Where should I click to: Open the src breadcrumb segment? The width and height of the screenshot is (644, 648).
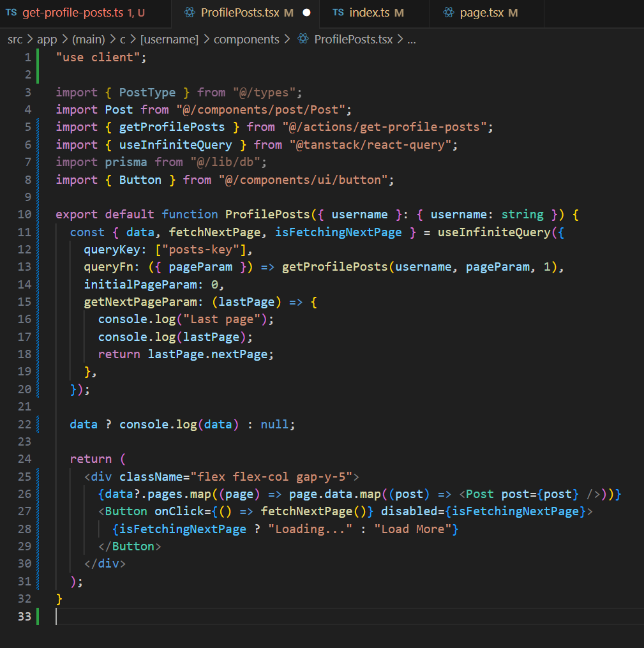tap(15, 39)
